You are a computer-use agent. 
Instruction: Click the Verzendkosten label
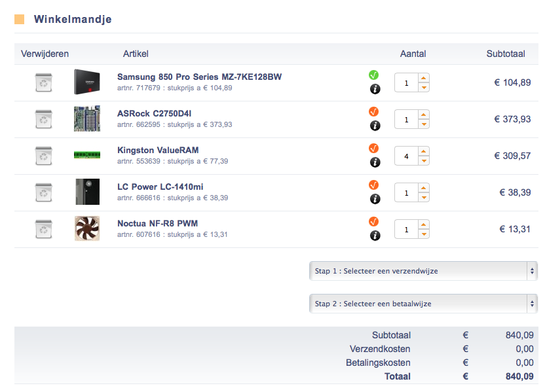point(380,349)
